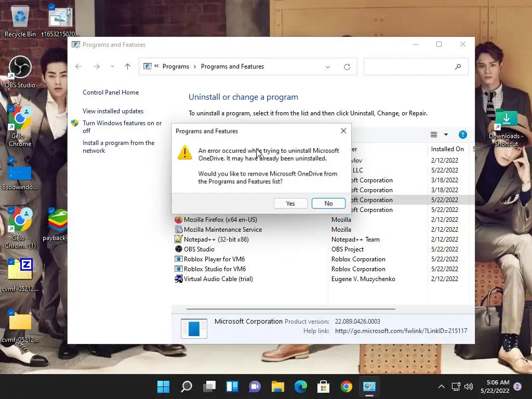Sort by the Installed On column header
Image resolution: width=532 pixels, height=399 pixels.
point(447,149)
